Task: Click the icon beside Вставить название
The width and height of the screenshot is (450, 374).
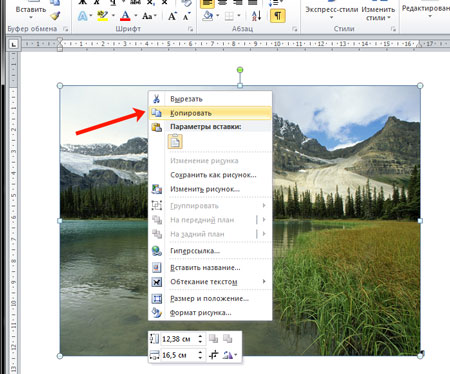Action: coord(157,267)
